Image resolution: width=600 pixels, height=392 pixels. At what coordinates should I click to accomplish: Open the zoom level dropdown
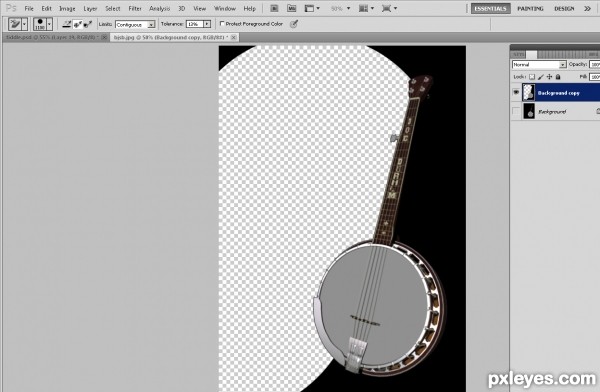point(340,8)
